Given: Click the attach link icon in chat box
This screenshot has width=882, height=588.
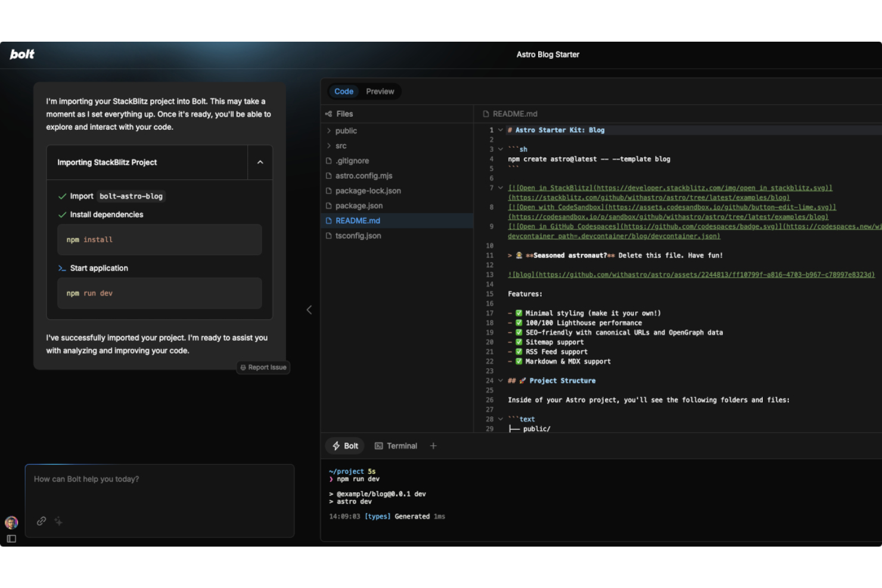Looking at the screenshot, I should [x=41, y=521].
